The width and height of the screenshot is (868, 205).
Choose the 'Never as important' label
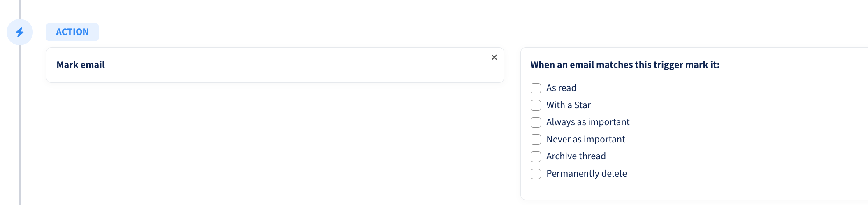[586, 140]
